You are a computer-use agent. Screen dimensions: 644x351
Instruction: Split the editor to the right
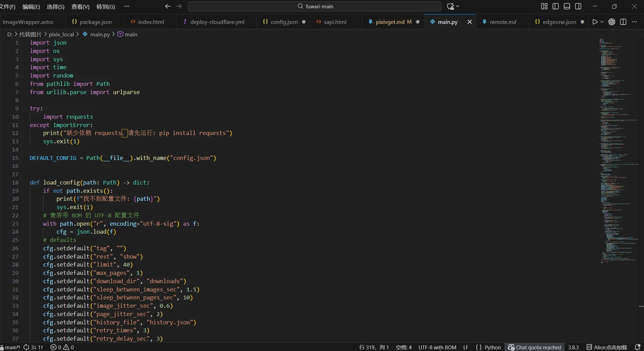623,22
